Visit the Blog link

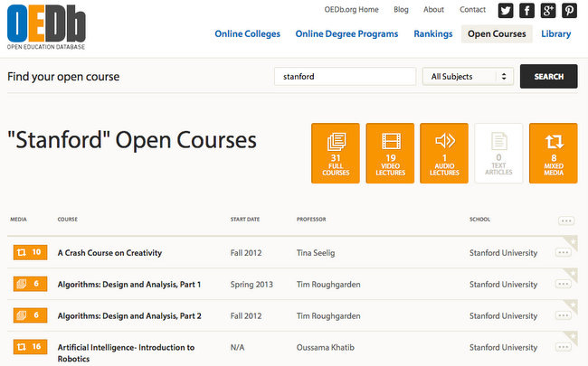[401, 10]
